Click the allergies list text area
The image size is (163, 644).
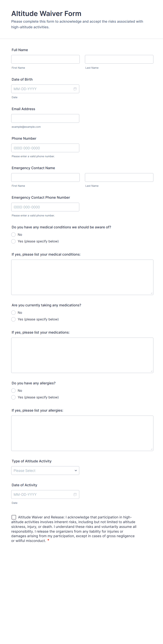(x=82, y=433)
